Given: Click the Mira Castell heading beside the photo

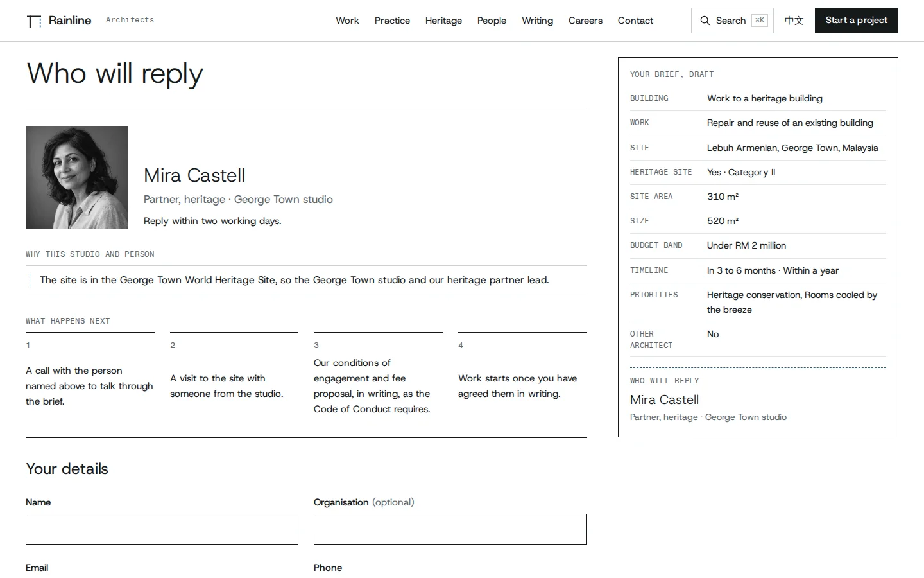Looking at the screenshot, I should click(x=194, y=175).
